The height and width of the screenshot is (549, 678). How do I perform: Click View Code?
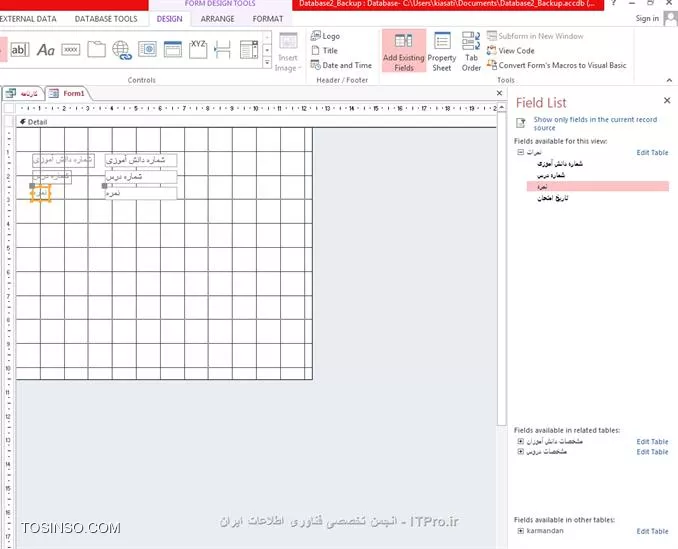pos(511,51)
